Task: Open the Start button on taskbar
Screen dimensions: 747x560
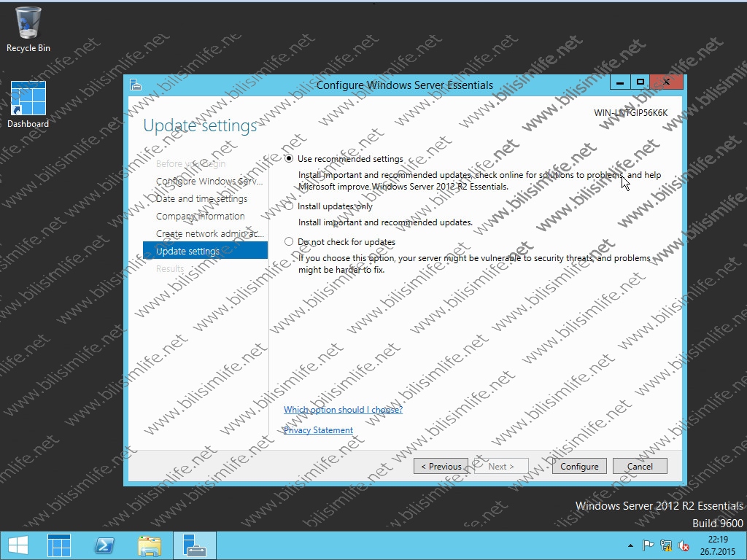Action: (18, 545)
